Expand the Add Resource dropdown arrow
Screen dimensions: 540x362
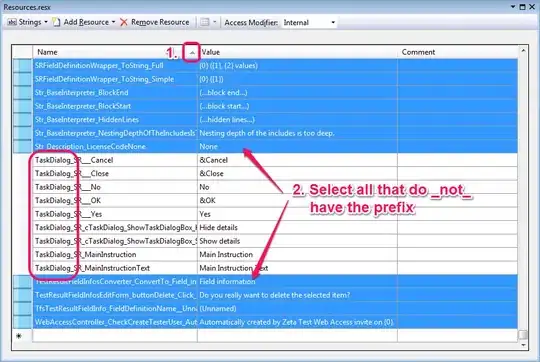(x=113, y=22)
